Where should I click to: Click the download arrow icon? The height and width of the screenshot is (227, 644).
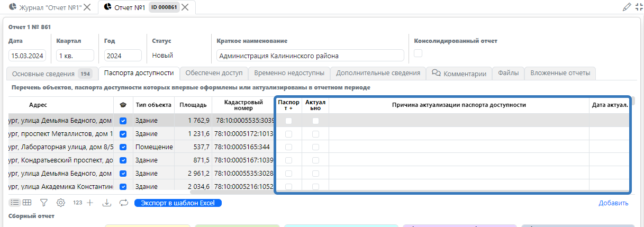(106, 203)
